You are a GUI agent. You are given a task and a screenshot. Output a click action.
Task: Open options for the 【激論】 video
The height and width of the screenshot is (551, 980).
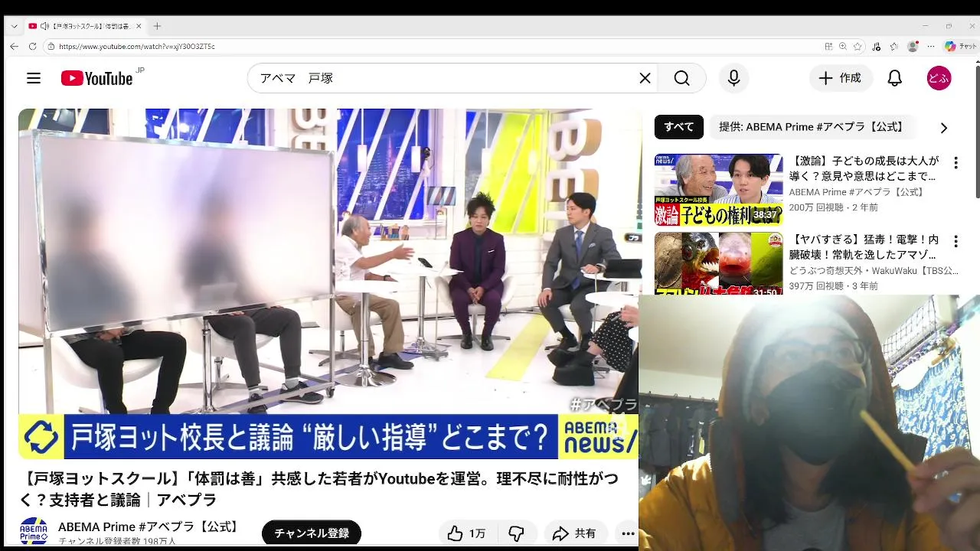coord(955,163)
